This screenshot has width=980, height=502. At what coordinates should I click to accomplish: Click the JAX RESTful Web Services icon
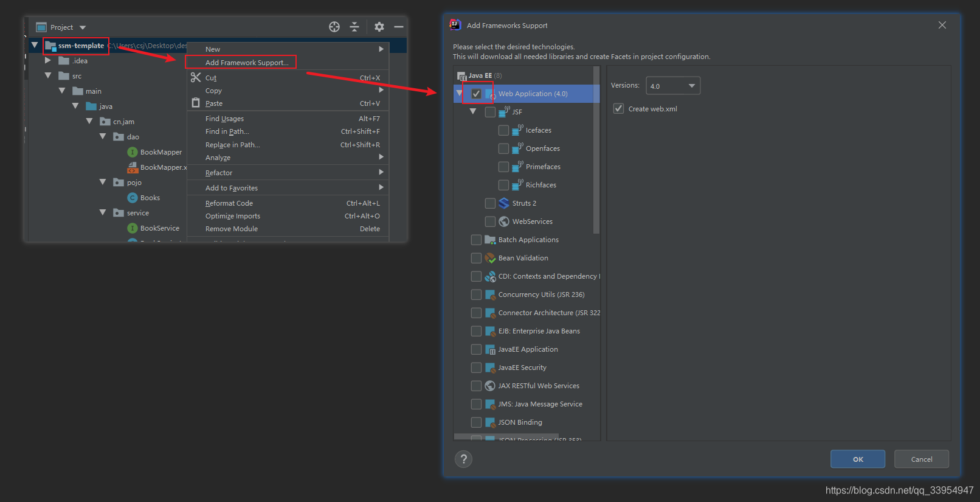(x=490, y=386)
